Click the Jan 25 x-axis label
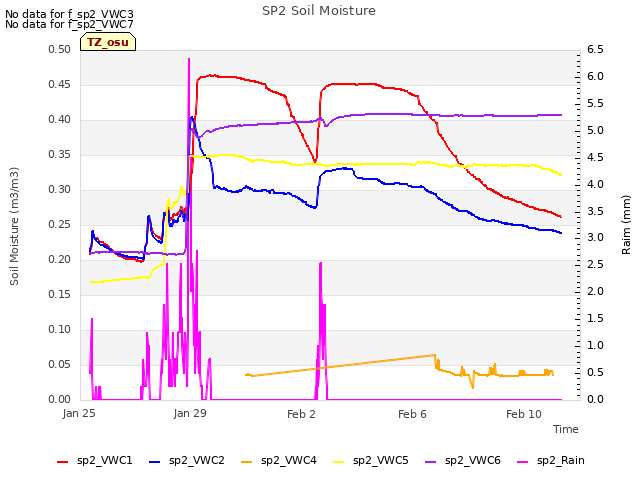The height and width of the screenshot is (480, 640). [79, 413]
